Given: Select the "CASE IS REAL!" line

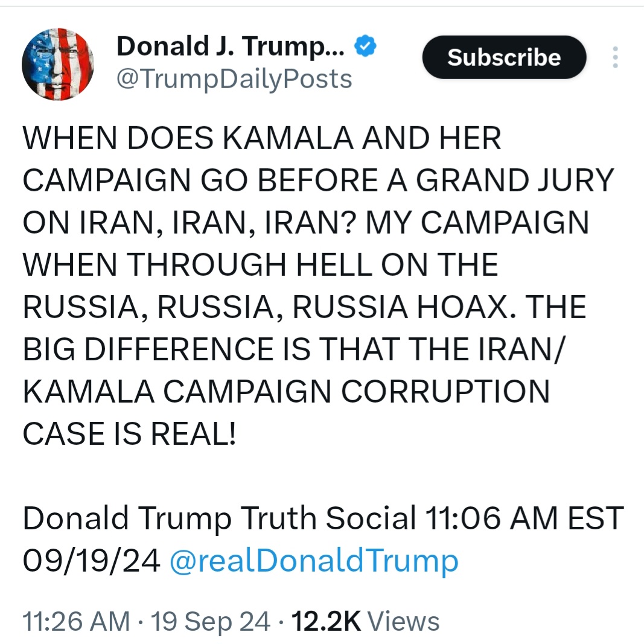Looking at the screenshot, I should pyautogui.click(x=129, y=433).
